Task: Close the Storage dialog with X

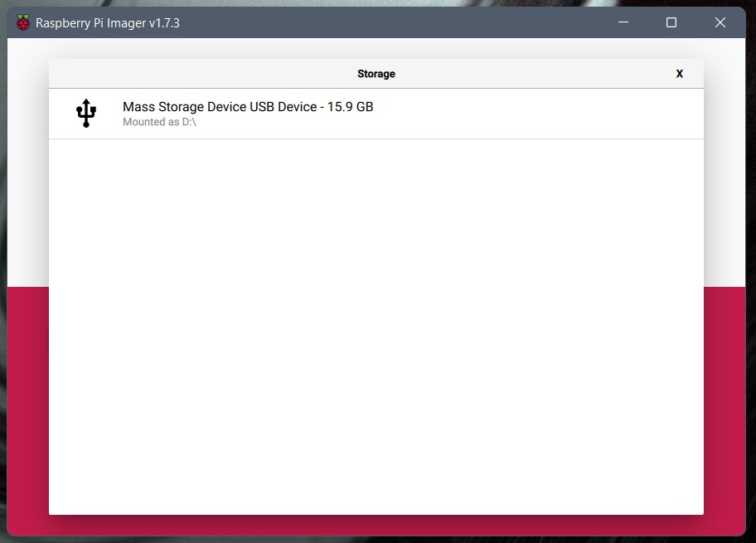Action: (679, 74)
